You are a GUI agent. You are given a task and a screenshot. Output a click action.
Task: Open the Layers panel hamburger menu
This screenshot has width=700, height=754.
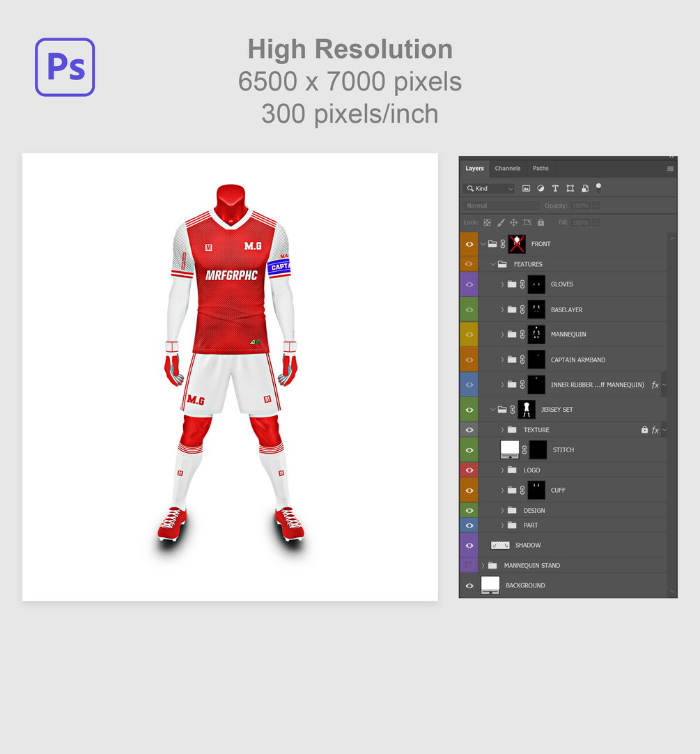coord(670,169)
